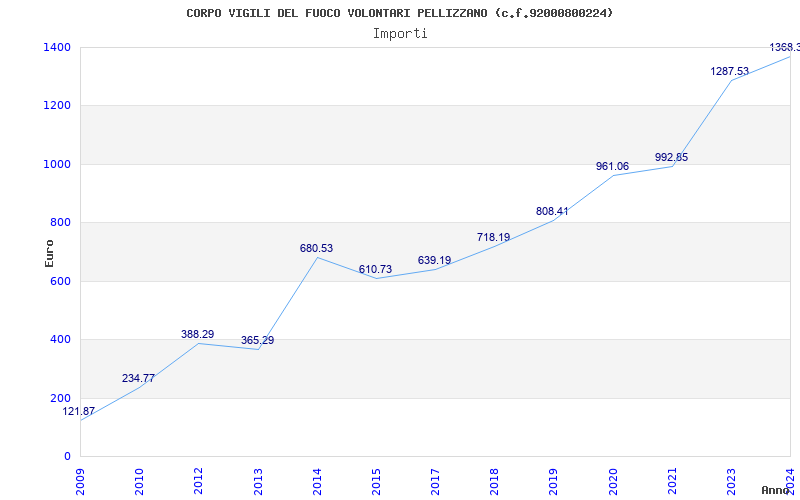Select the 639.19 data label
Viewport: 800px width, 500px height.
pos(434,261)
